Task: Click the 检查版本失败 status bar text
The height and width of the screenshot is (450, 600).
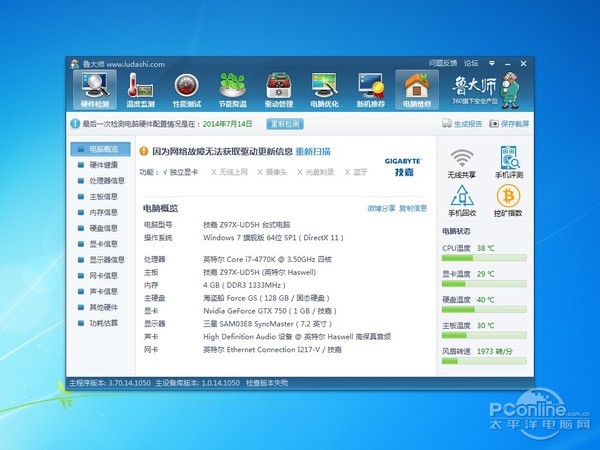Action: pos(267,383)
